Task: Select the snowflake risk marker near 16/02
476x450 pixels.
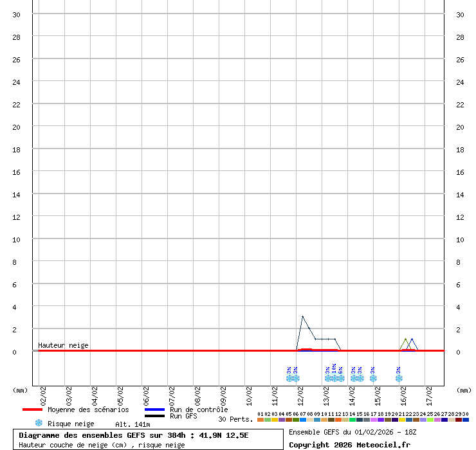Action: (399, 378)
